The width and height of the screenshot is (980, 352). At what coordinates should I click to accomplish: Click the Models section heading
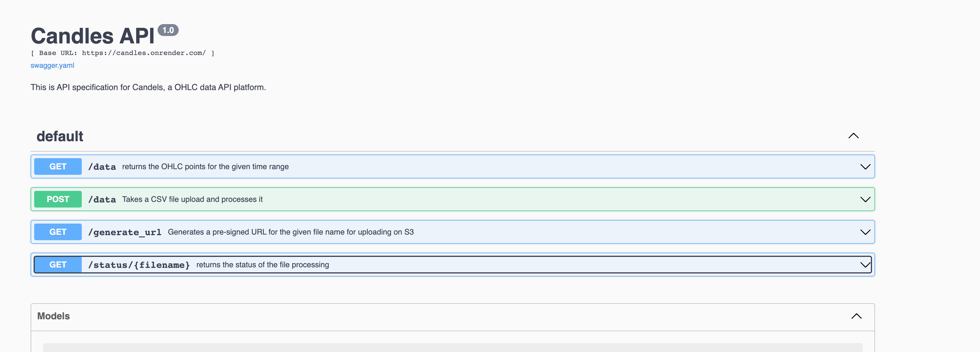(x=54, y=316)
